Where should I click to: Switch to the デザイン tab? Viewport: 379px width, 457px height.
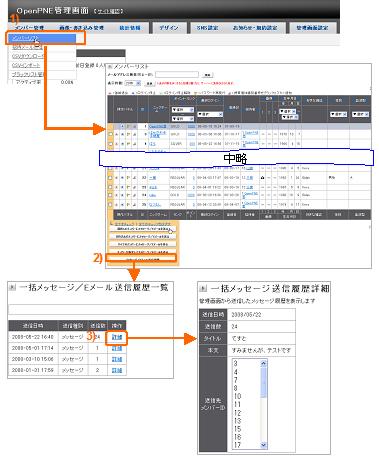coord(168,28)
